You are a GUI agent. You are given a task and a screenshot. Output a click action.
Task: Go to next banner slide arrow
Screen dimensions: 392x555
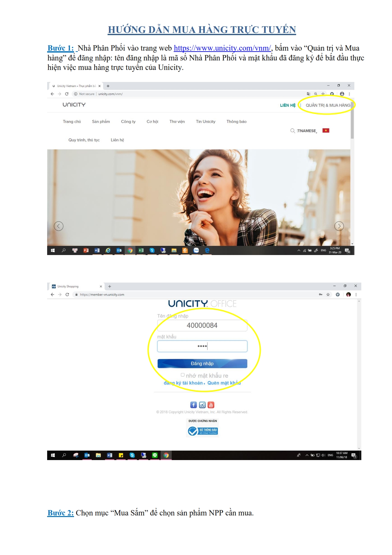(339, 226)
